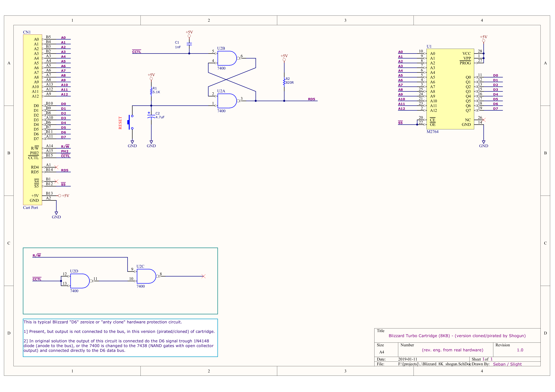Image resolution: width=555 pixels, height=392 pixels.
Task: Click the no-connect X at U2C output
Action: (203, 276)
